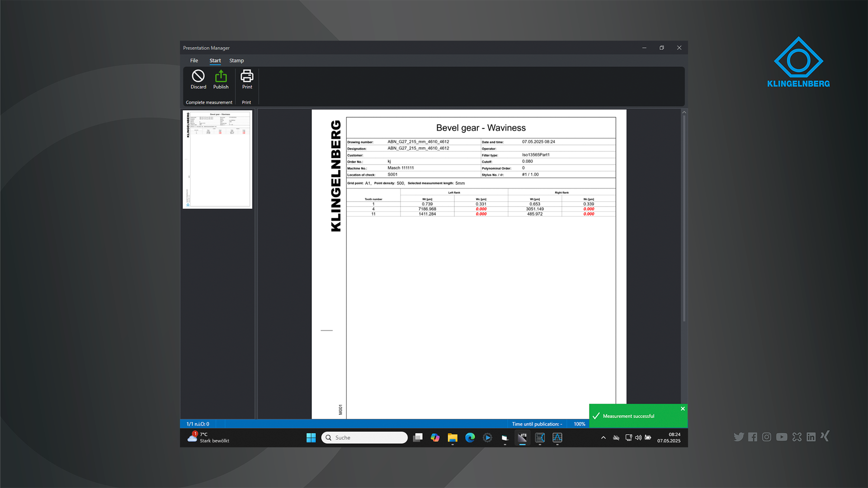
Task: Minimize the Presentation Manager window
Action: (x=644, y=48)
